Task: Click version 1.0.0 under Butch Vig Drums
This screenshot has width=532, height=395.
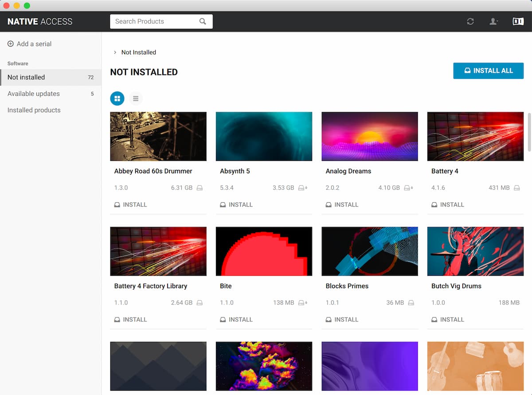Action: click(x=438, y=303)
